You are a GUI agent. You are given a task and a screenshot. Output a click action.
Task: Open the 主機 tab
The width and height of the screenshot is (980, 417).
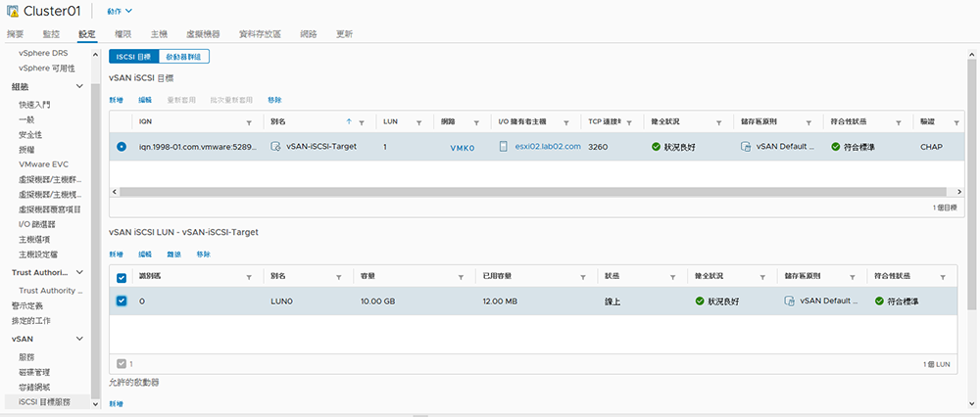coord(159,34)
